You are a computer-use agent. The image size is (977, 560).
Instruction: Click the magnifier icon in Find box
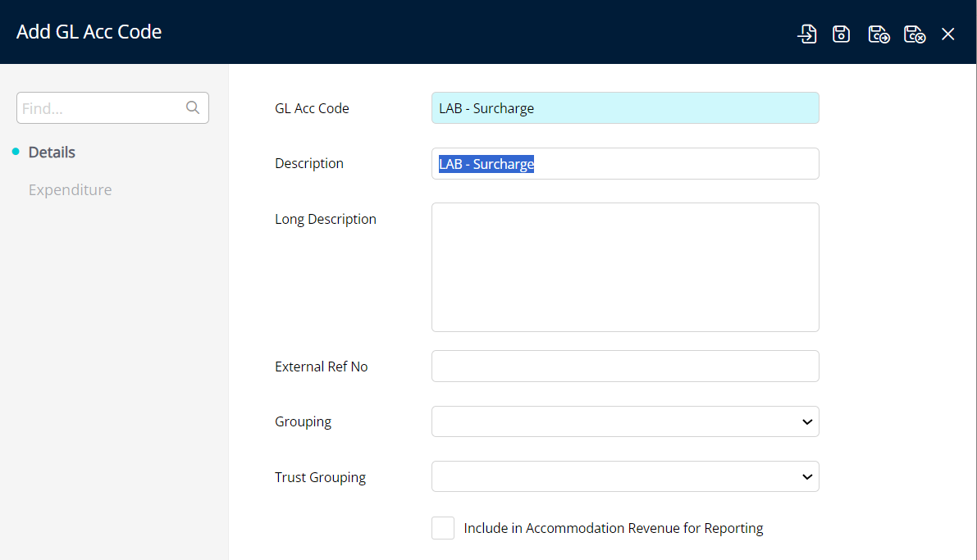pyautogui.click(x=193, y=107)
